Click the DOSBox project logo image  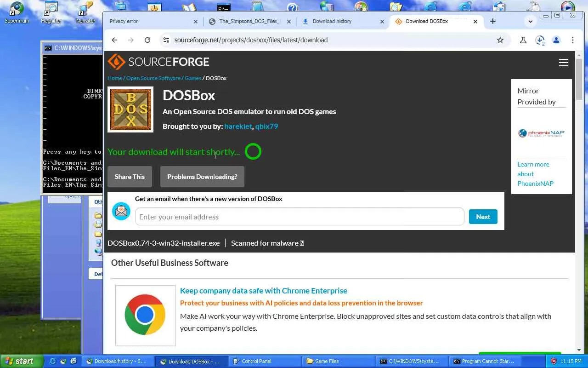pyautogui.click(x=130, y=109)
